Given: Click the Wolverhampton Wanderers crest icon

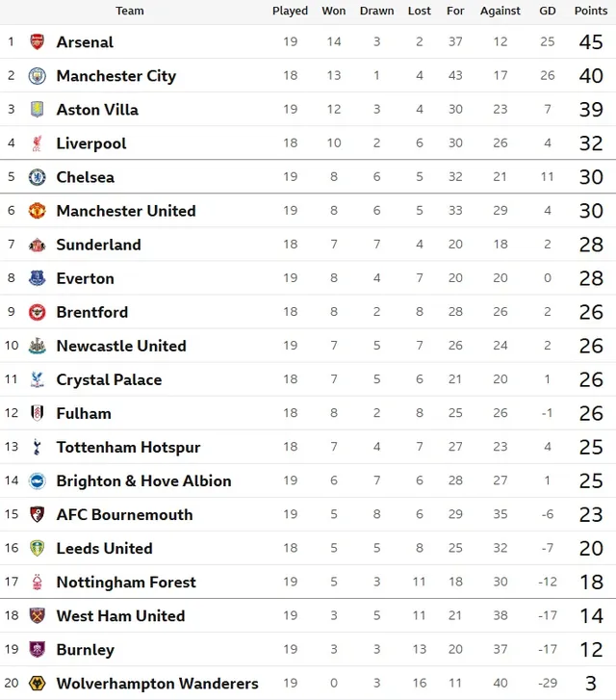Looking at the screenshot, I should click(38, 683).
